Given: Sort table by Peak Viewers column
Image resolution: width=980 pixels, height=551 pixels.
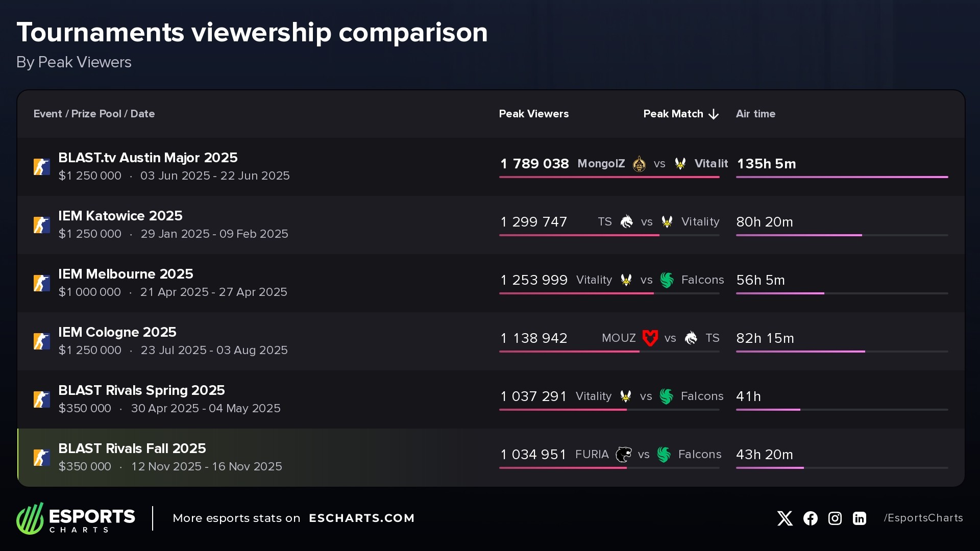Looking at the screenshot, I should point(533,114).
